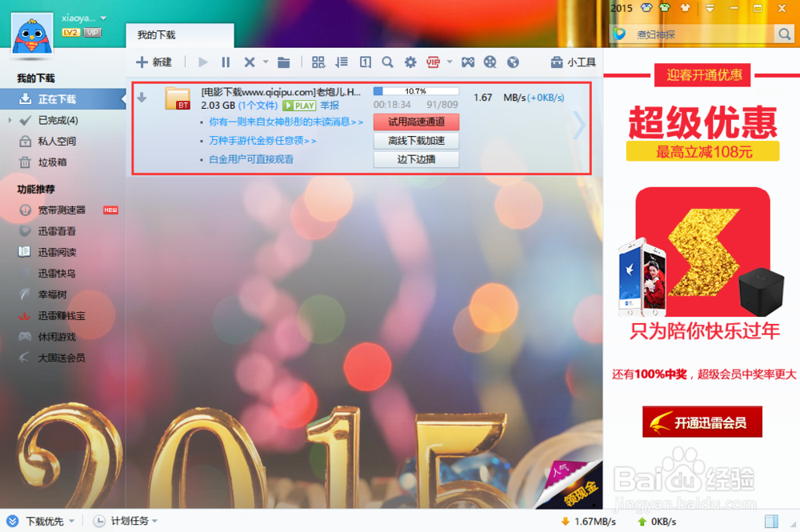This screenshot has width=800, height=532.
Task: Expand the dropdown next to the VIP icon
Action: (450, 62)
